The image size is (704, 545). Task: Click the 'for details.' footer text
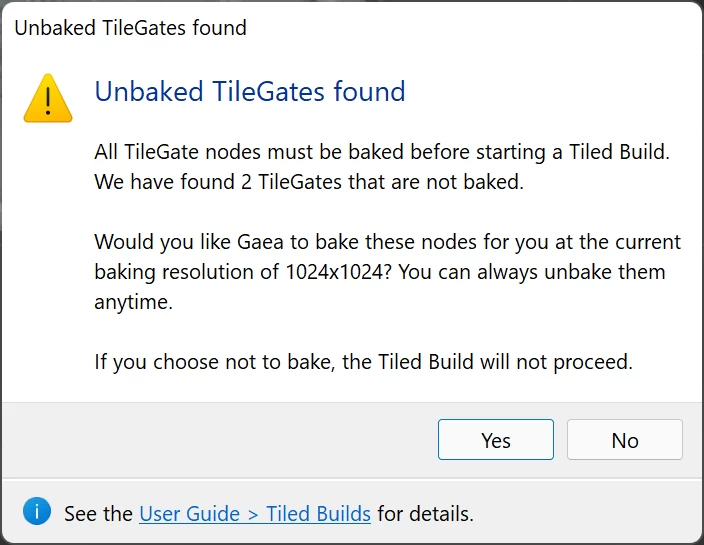426,514
